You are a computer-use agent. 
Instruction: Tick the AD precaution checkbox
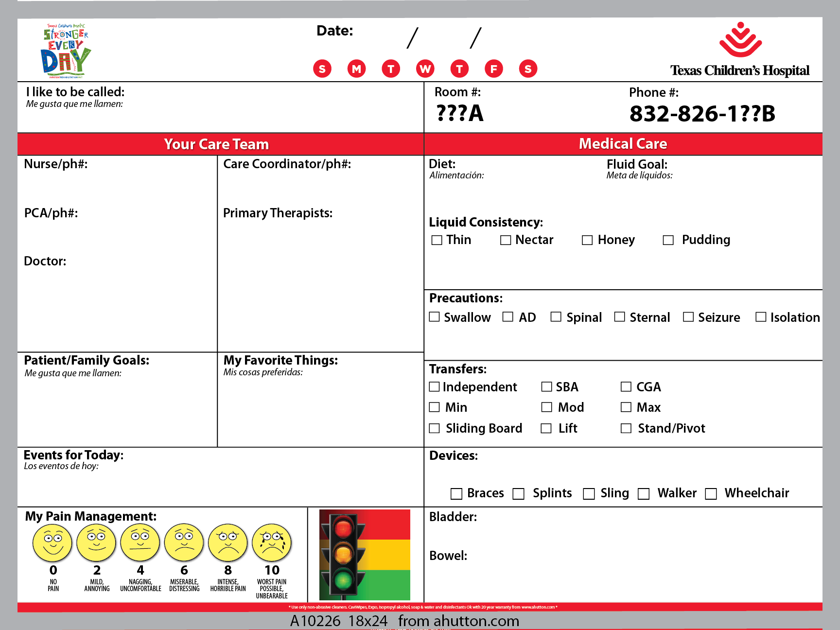pyautogui.click(x=508, y=317)
